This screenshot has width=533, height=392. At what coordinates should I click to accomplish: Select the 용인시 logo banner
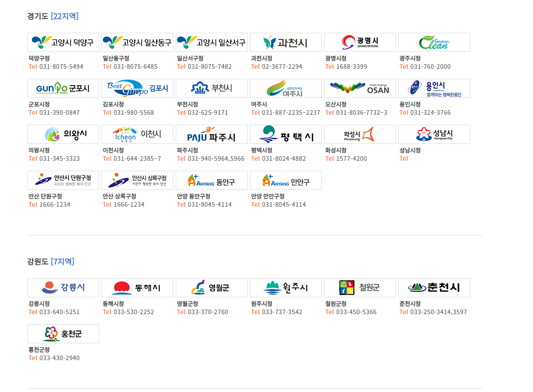point(434,88)
